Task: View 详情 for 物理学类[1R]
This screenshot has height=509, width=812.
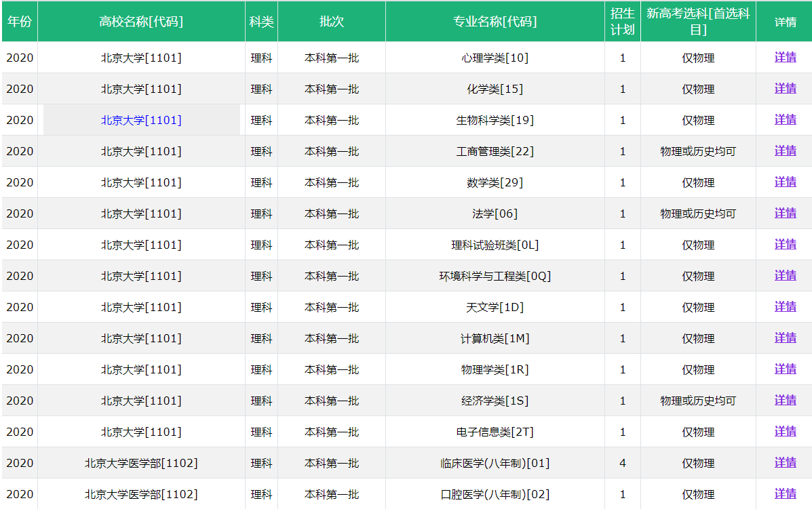Action: coord(785,369)
